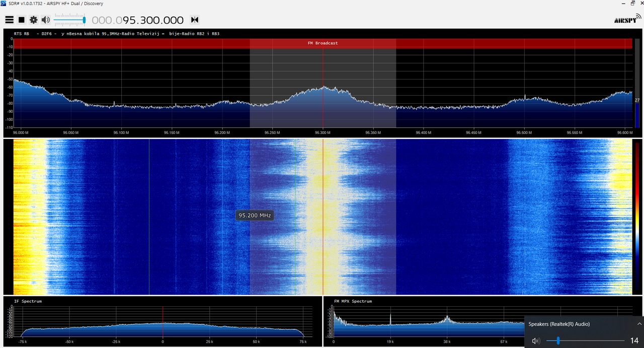Restore down the SDR# window
Viewport: 644px width, 348px height.
tap(632, 3)
